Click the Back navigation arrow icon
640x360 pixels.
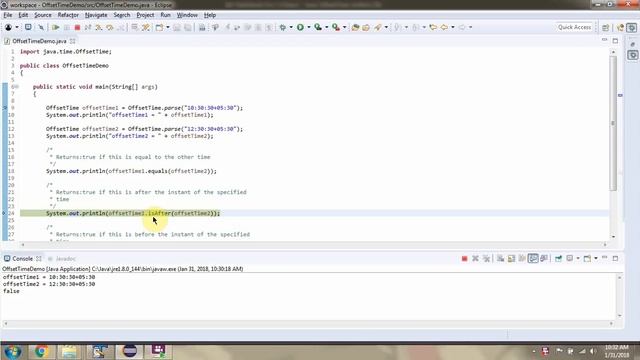[444, 27]
